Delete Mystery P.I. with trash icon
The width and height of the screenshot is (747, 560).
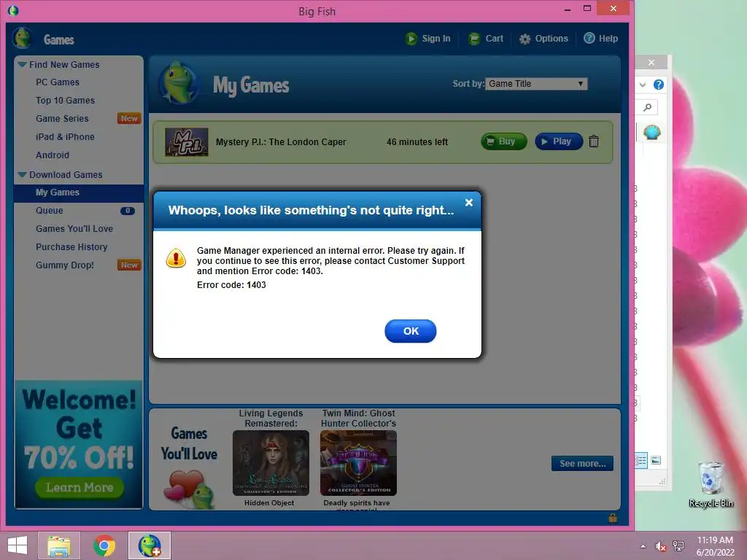(x=594, y=141)
